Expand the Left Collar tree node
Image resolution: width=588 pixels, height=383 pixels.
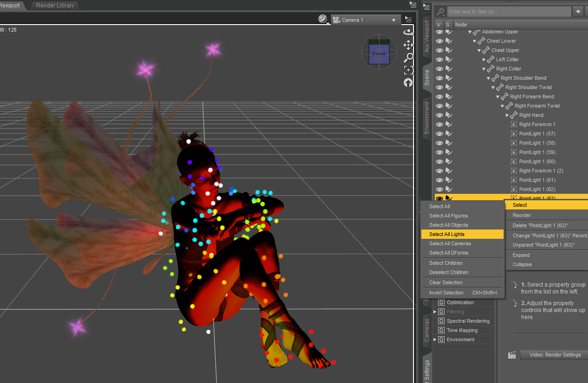(484, 59)
